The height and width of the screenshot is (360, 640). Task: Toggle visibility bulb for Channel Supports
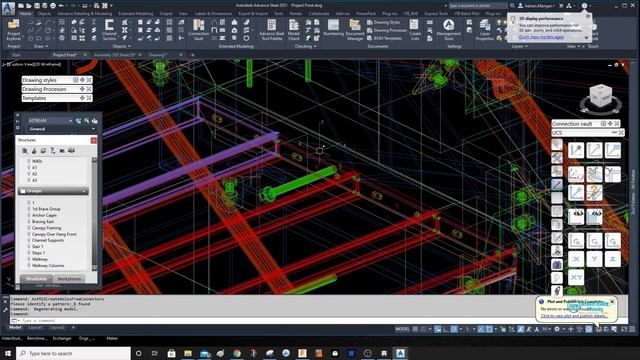[29, 240]
